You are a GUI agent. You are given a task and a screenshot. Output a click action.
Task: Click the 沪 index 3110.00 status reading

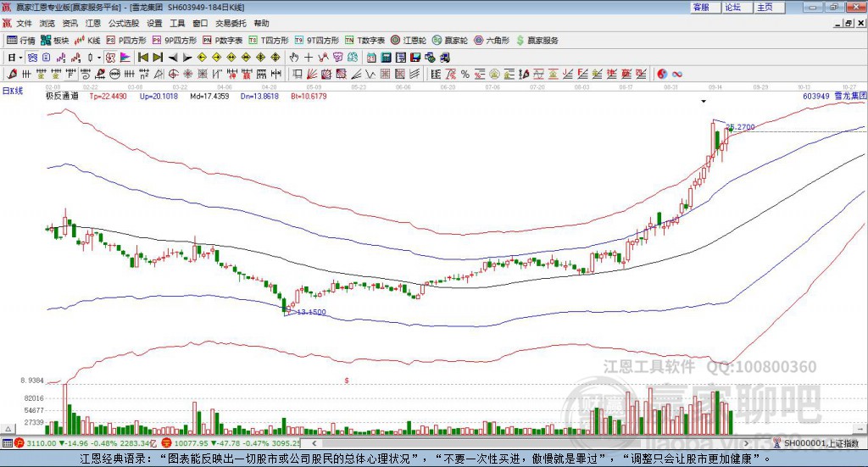click(x=42, y=443)
